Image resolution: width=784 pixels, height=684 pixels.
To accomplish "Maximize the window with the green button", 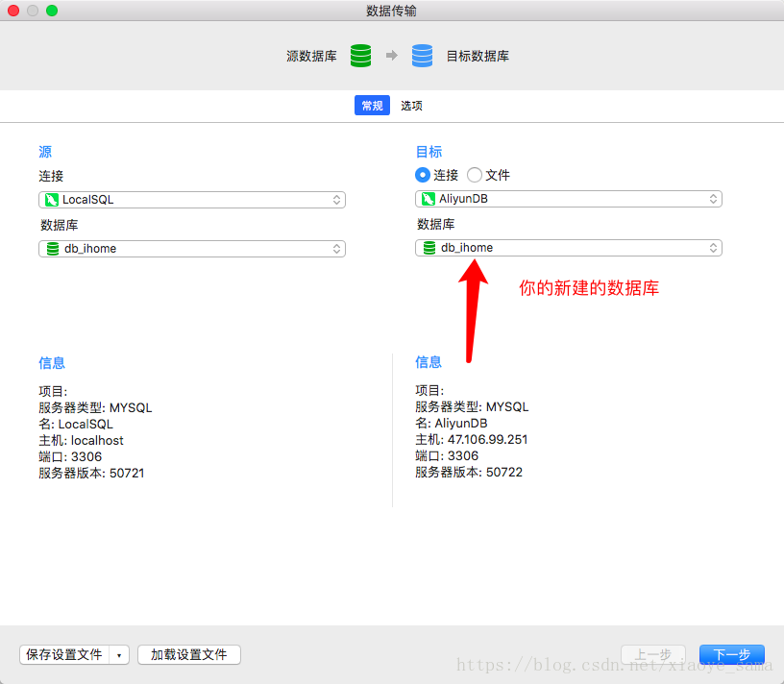I will pyautogui.click(x=52, y=11).
